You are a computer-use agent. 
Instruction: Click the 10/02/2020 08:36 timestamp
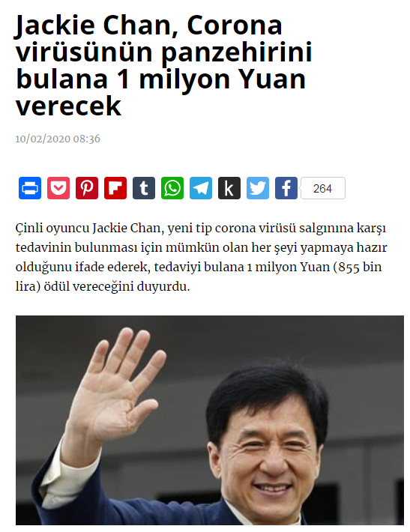pyautogui.click(x=58, y=139)
